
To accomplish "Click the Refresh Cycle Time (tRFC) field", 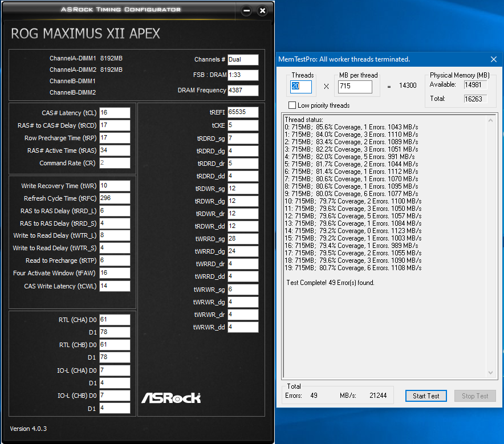I will (x=115, y=198).
